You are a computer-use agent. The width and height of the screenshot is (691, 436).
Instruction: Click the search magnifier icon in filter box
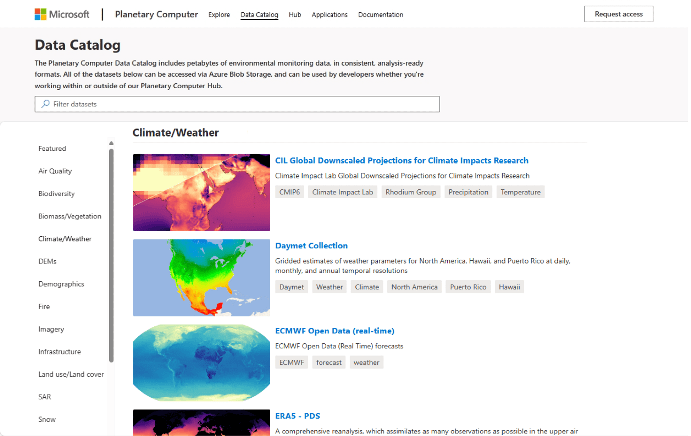coord(44,104)
